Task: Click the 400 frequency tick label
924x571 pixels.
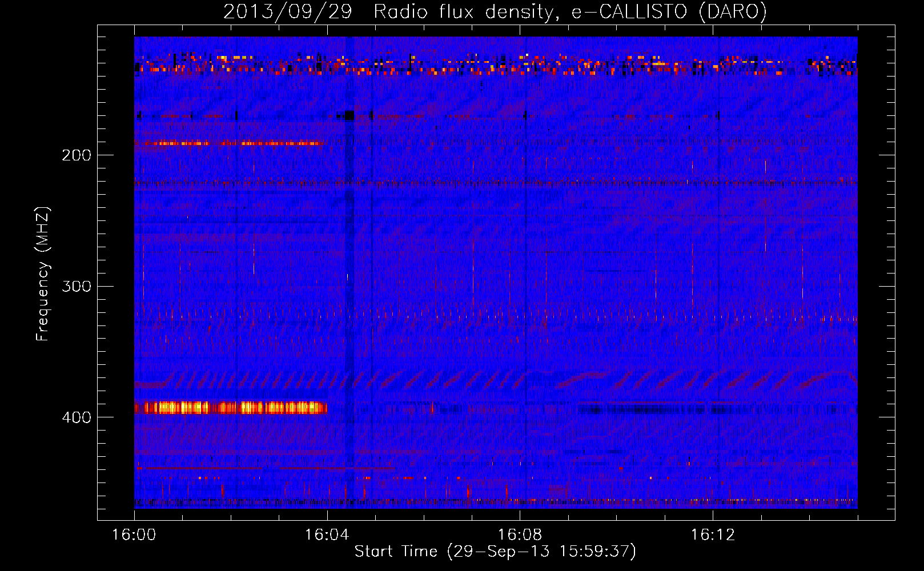Action: click(x=77, y=417)
